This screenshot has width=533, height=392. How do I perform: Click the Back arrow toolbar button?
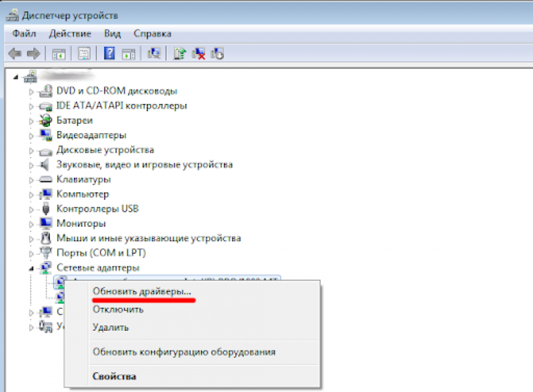click(x=15, y=54)
